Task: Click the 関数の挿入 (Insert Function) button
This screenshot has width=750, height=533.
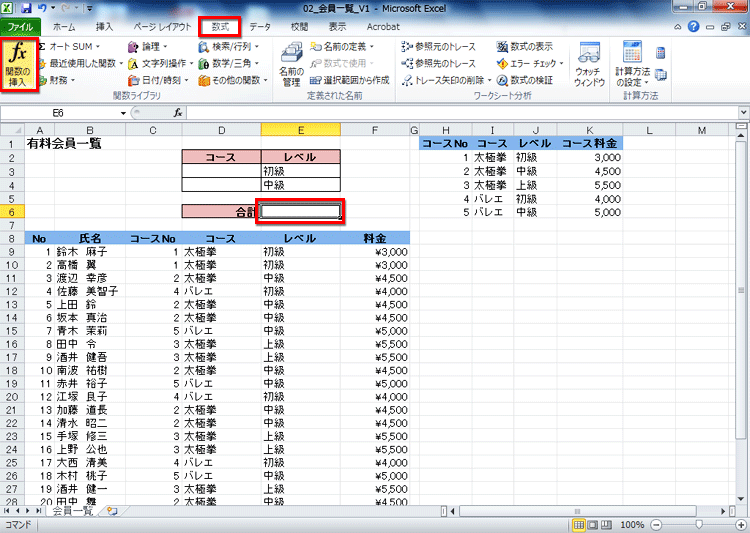Action: [x=18, y=65]
